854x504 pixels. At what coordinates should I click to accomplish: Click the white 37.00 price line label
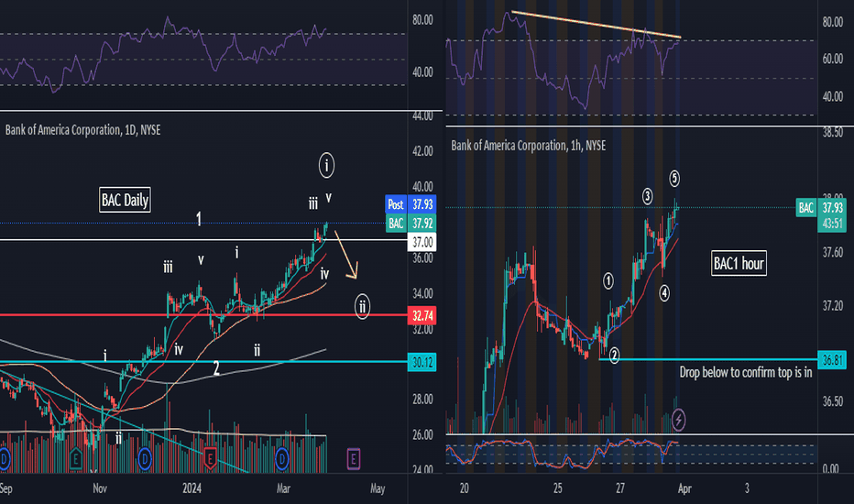click(x=422, y=242)
